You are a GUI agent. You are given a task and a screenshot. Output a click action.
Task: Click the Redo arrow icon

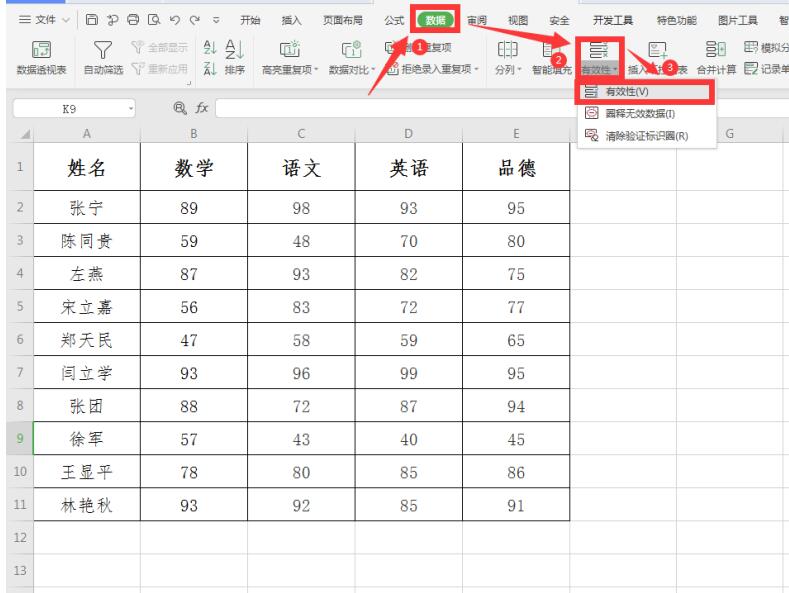click(195, 20)
